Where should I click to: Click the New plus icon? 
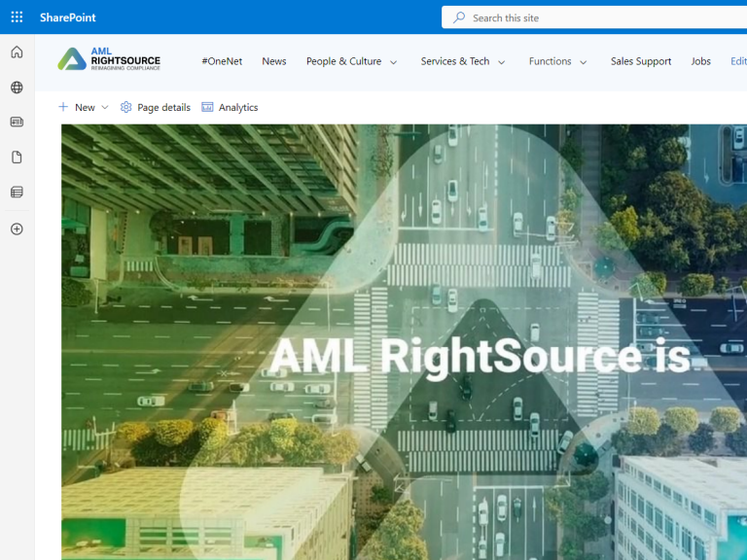click(x=63, y=107)
